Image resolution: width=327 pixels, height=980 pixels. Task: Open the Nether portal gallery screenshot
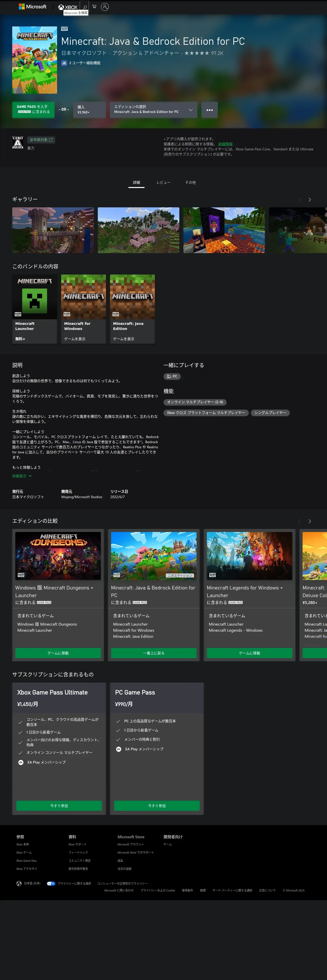[224, 230]
